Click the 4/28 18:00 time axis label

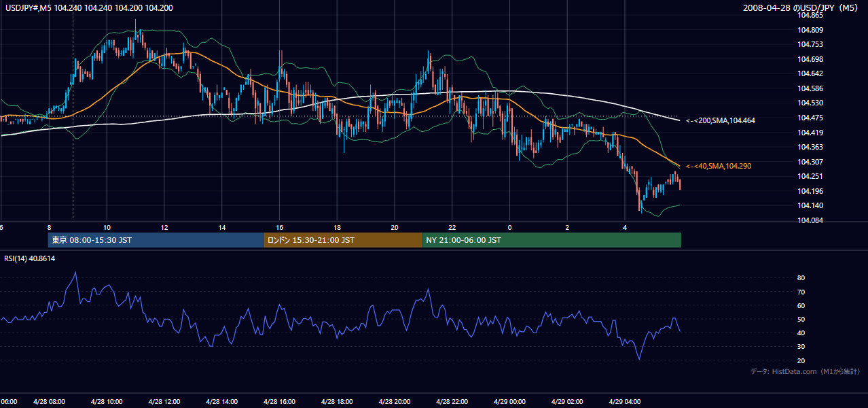click(x=337, y=402)
